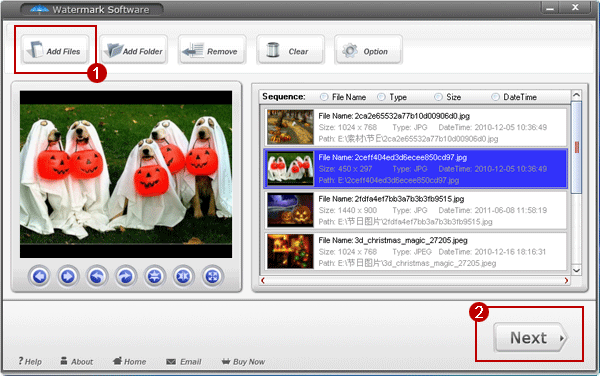Close the Watermark Software window
This screenshot has width=600, height=376.
pos(575,7)
